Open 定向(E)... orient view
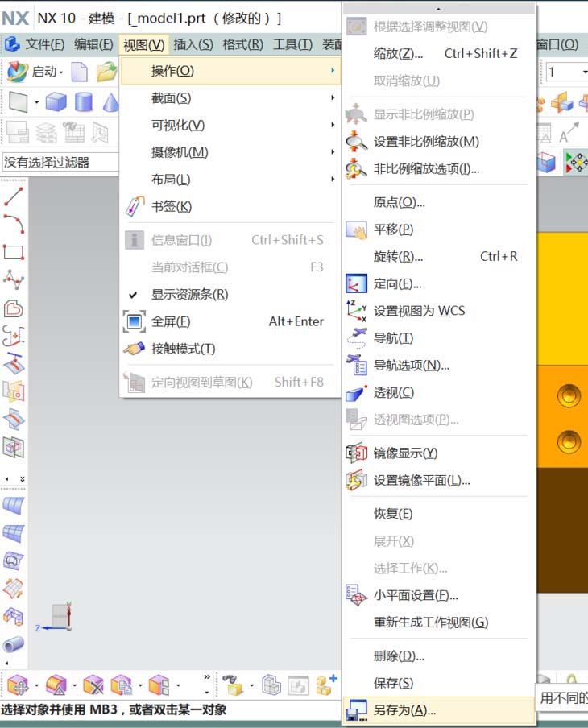 click(x=438, y=283)
